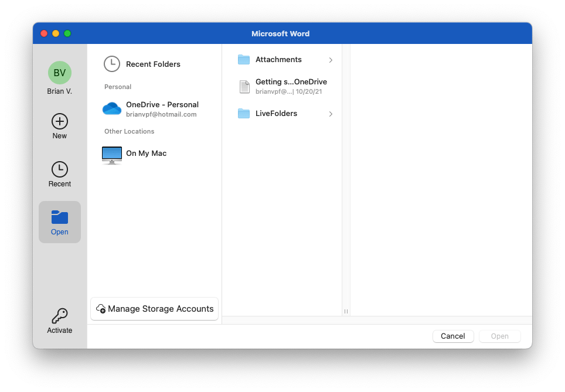Expand the LiveFolders folder

(331, 114)
